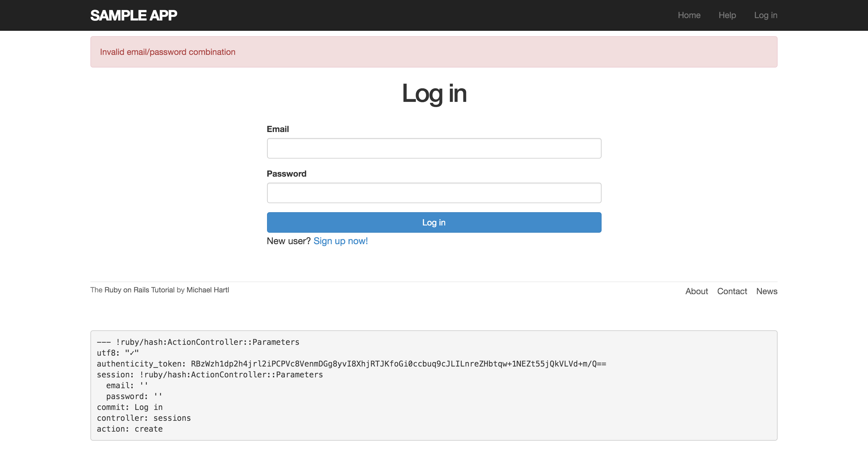
Task: Click the Michael Hartl link
Action: (208, 290)
